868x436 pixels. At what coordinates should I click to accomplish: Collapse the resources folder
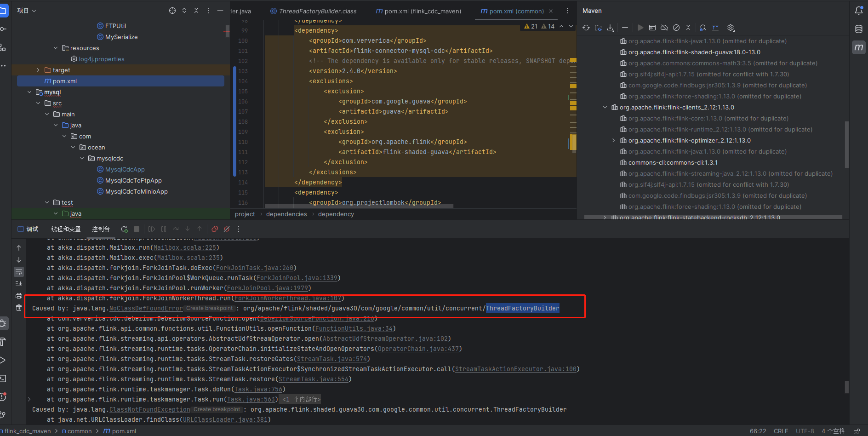coord(56,48)
